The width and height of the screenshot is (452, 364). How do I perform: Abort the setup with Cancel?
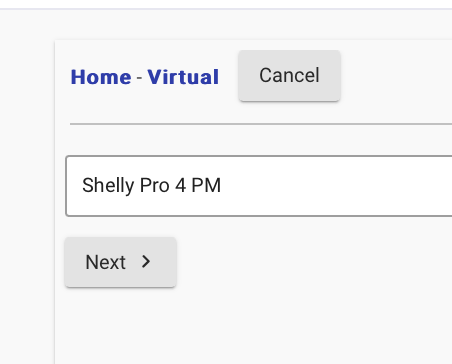(289, 76)
